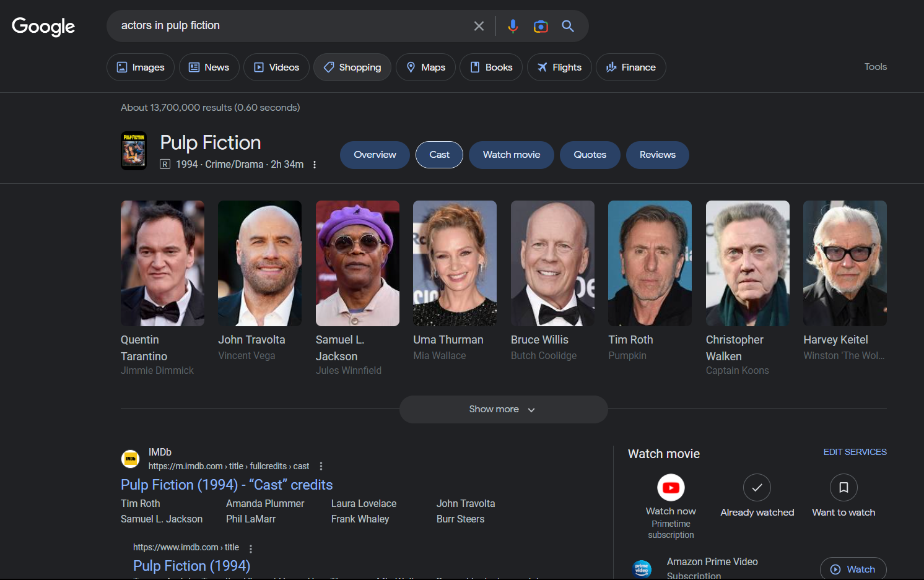Mark movie as Already watched
The image size is (924, 580).
click(757, 488)
